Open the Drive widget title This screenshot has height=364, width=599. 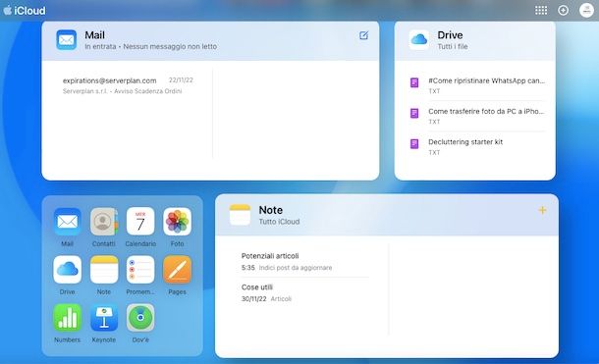[450, 35]
